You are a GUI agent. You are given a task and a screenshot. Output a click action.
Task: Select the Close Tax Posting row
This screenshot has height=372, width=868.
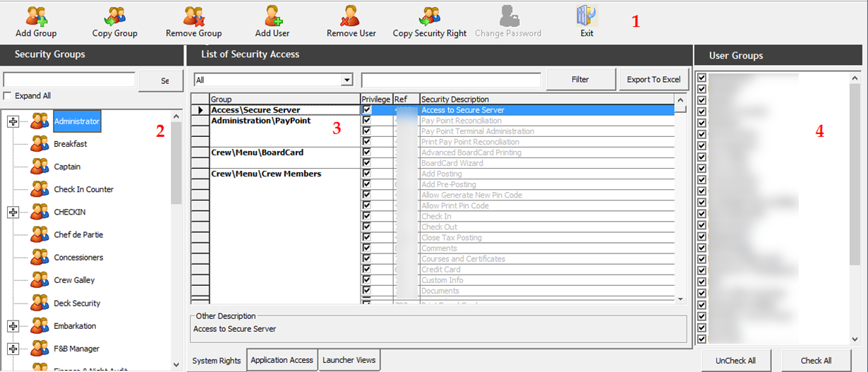[548, 237]
